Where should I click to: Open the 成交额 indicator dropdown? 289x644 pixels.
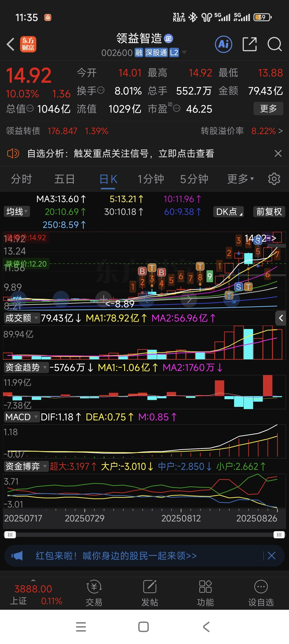click(x=22, y=318)
